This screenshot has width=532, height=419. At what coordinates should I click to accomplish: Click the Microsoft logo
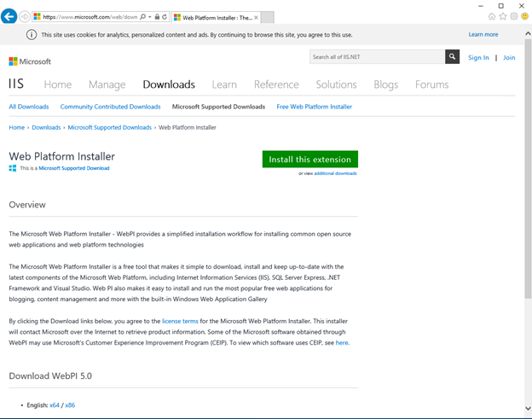(30, 61)
